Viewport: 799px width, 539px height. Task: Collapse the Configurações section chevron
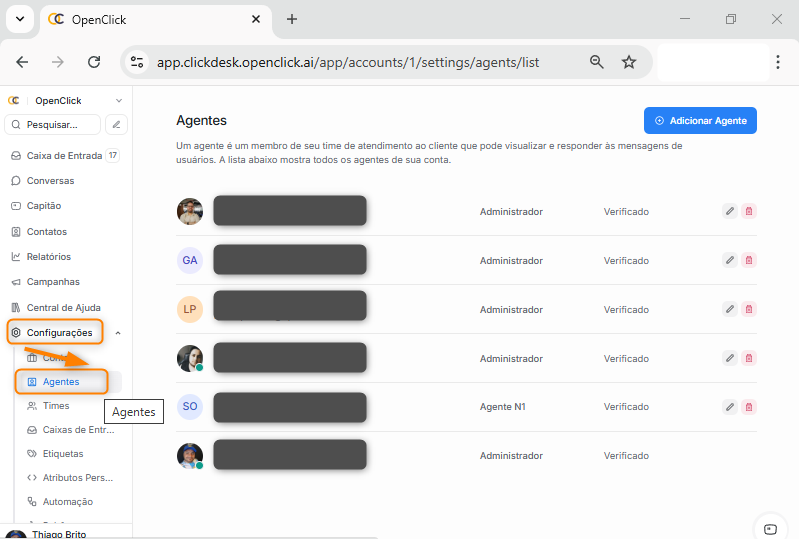click(x=118, y=333)
